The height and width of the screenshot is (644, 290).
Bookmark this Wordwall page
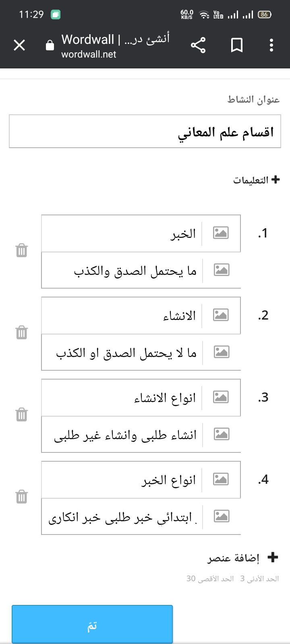[x=237, y=45]
